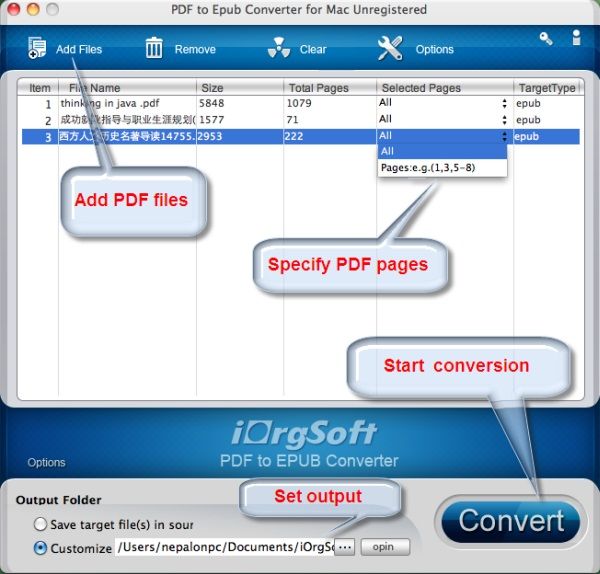This screenshot has width=600, height=574.
Task: Open the info icon in the toolbar
Action: pyautogui.click(x=577, y=38)
